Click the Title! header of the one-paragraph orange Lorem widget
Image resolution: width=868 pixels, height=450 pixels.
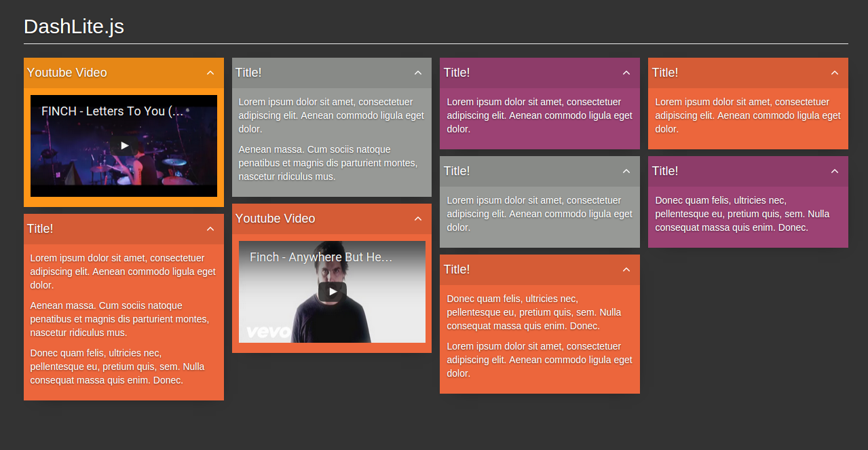click(x=665, y=73)
